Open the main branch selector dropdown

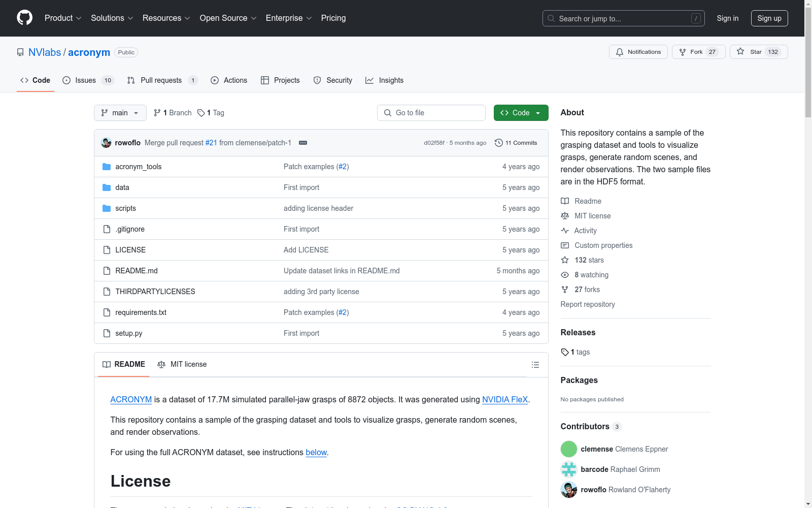pos(120,113)
